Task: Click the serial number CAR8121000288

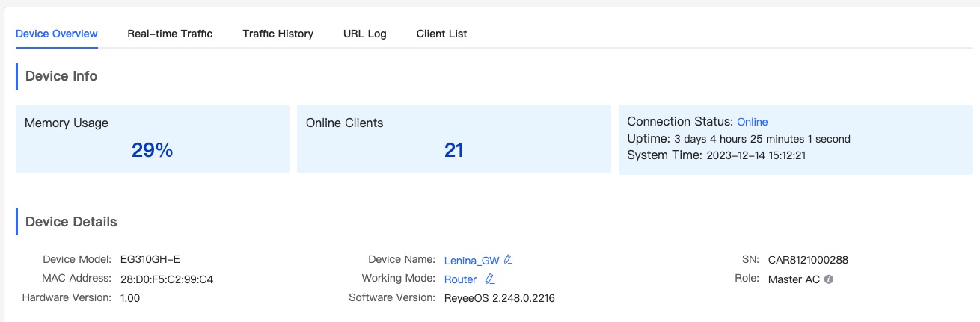Action: pyautogui.click(x=808, y=260)
